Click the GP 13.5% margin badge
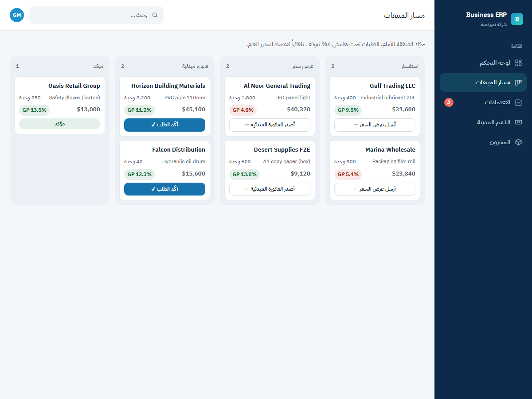Viewport: 532px width, 399px height. (x=35, y=110)
